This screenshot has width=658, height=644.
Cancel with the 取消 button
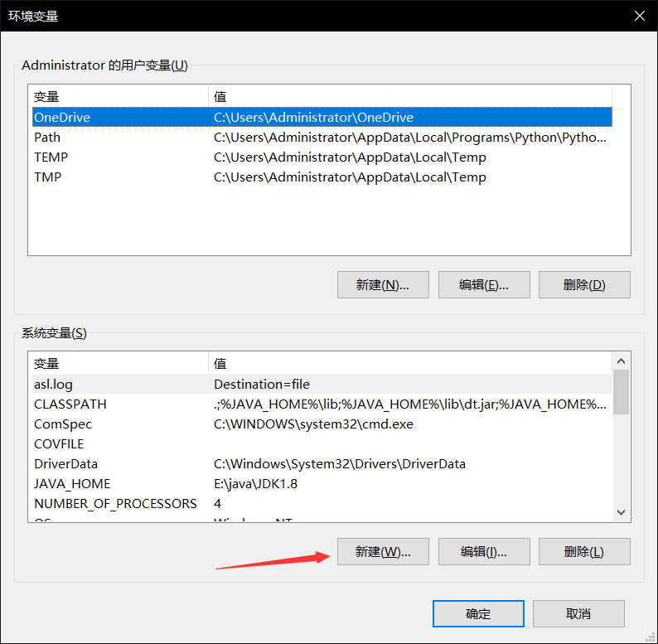click(578, 614)
